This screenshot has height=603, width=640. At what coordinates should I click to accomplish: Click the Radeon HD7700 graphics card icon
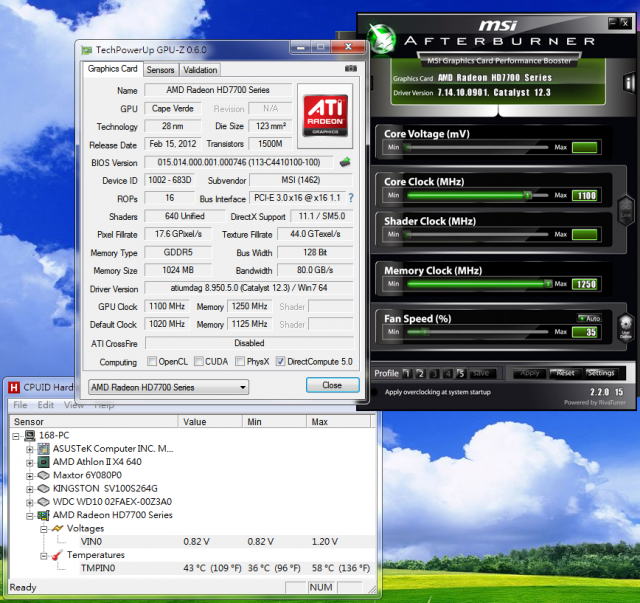coord(43,515)
